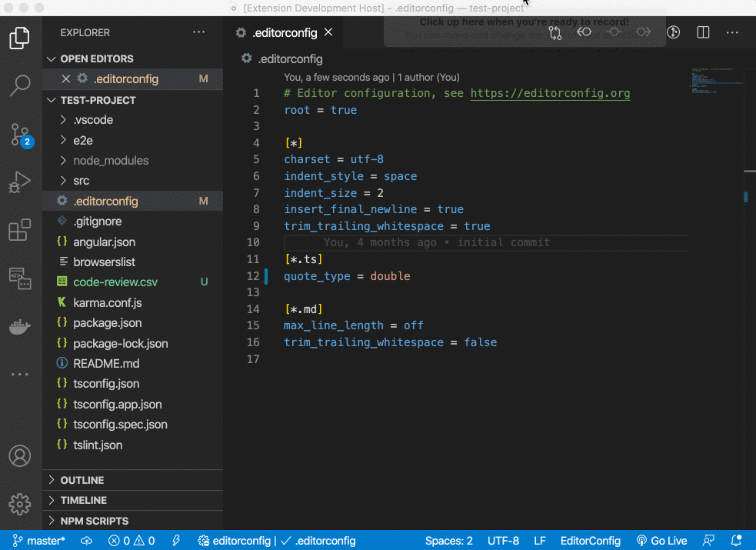Screen dimensions: 756x550
Task: Open package-lock.json file
Action: click(132, 343)
